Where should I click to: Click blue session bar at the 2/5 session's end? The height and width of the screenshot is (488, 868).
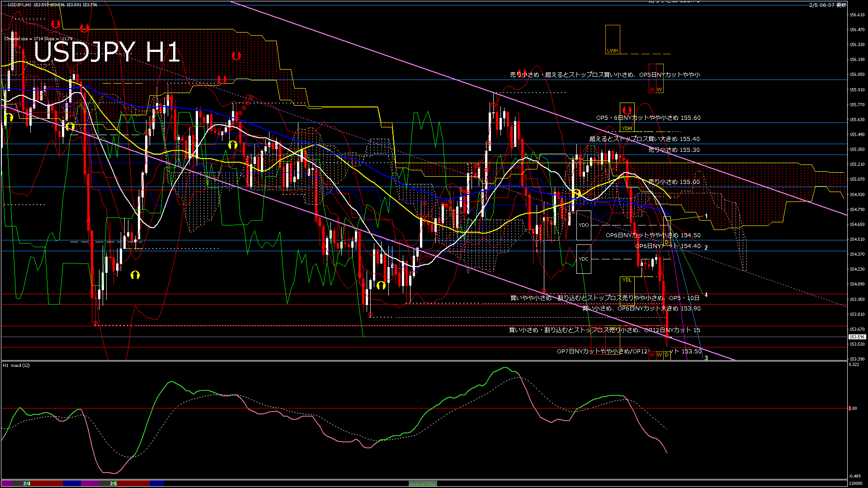157,483
